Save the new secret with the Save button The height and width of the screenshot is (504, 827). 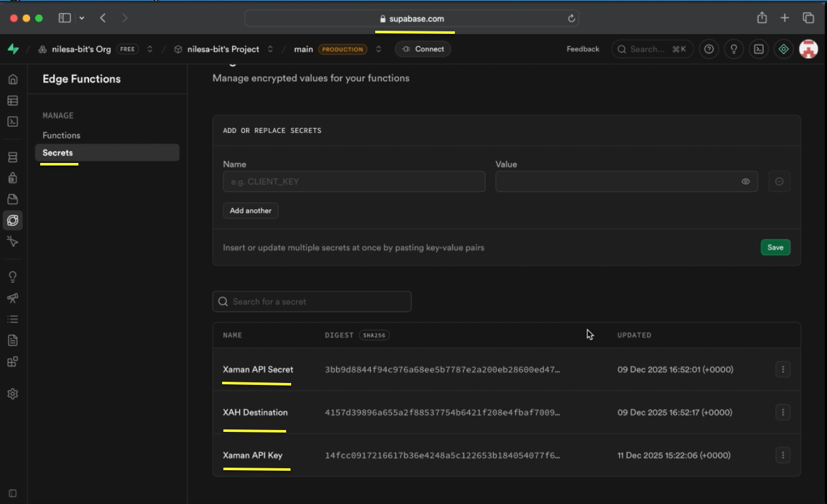click(776, 247)
